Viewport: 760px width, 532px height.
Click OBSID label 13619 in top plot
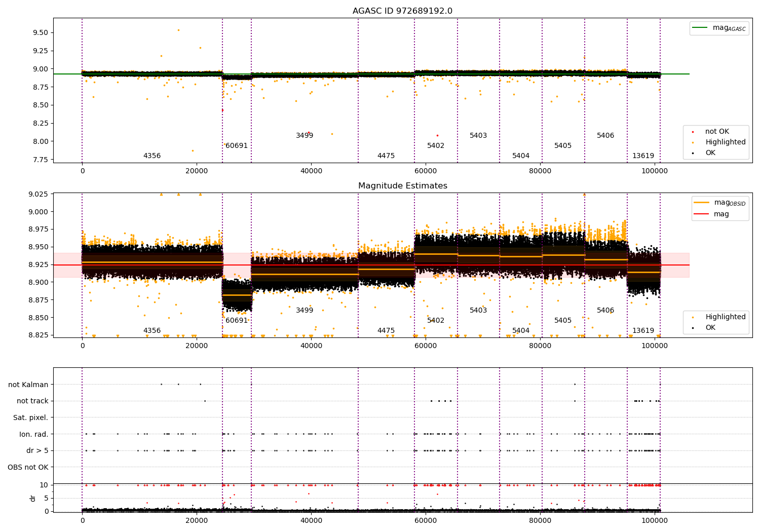point(643,156)
